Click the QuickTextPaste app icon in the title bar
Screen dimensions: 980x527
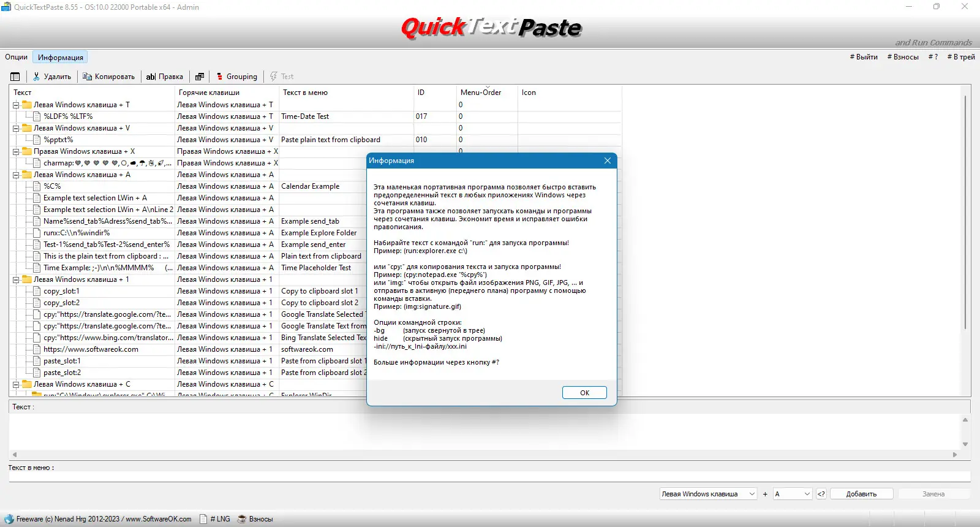(x=6, y=7)
